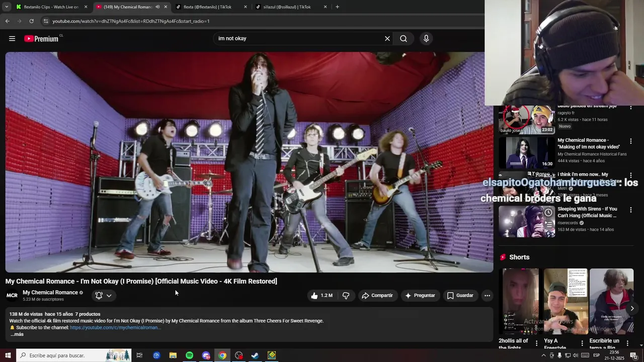Open Spotify from the taskbar
This screenshot has height=362, width=644.
[x=189, y=355]
